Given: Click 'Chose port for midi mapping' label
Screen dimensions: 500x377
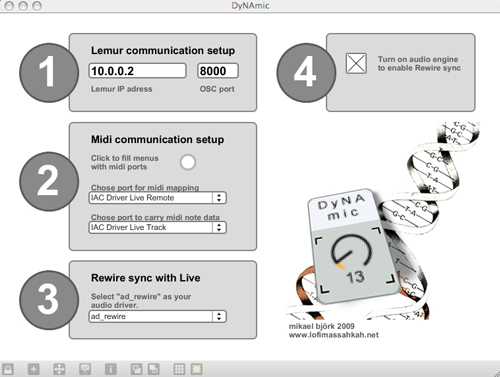Looking at the screenshot, I should coord(145,188).
